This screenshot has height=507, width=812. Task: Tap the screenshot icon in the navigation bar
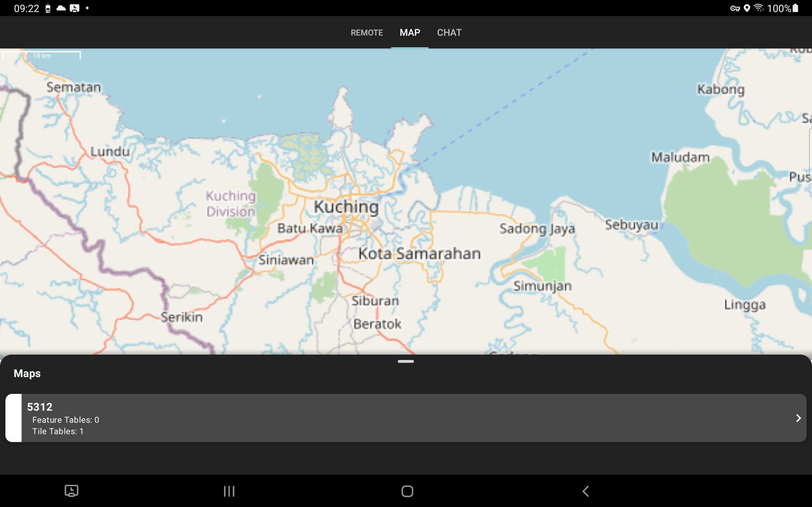pos(71,491)
